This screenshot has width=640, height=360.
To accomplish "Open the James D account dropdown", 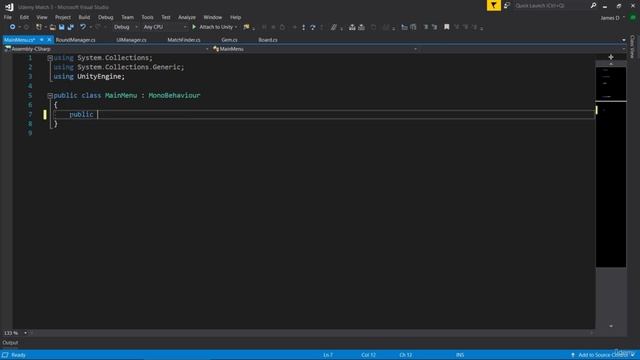I will pyautogui.click(x=612, y=18).
